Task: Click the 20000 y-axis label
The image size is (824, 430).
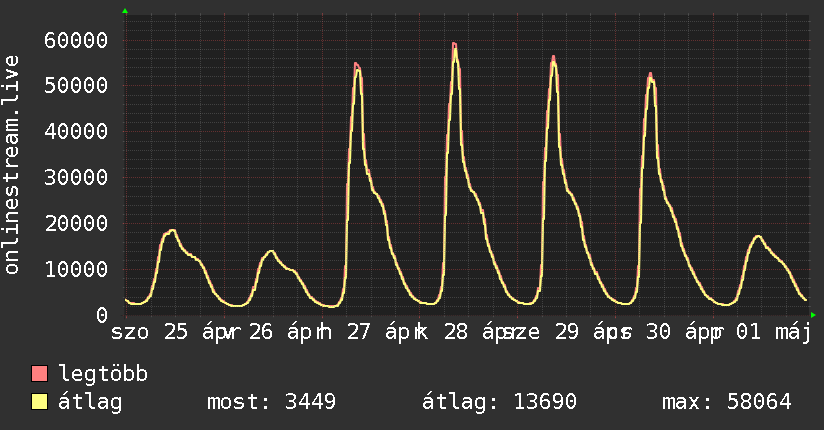Action: [76, 223]
